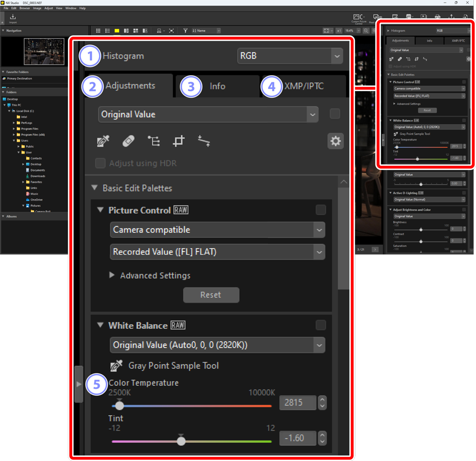476x461 pixels.
Task: Open the Browser menu
Action: point(25,8)
